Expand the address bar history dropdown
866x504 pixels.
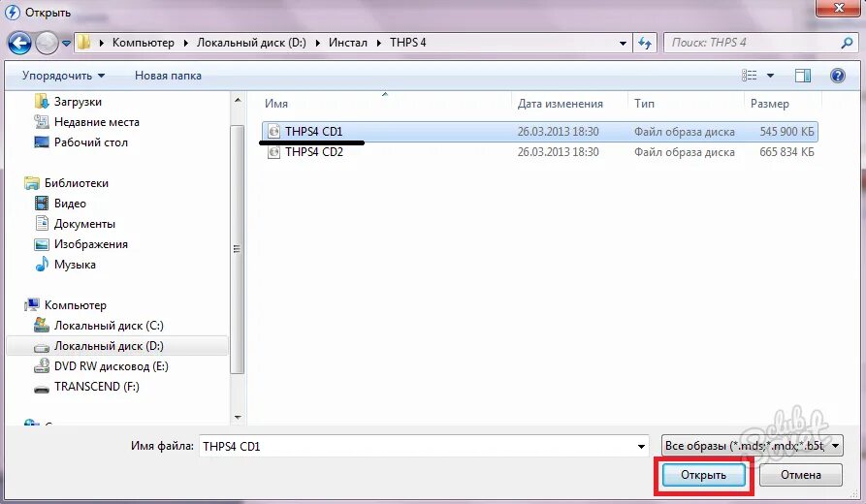(x=623, y=43)
